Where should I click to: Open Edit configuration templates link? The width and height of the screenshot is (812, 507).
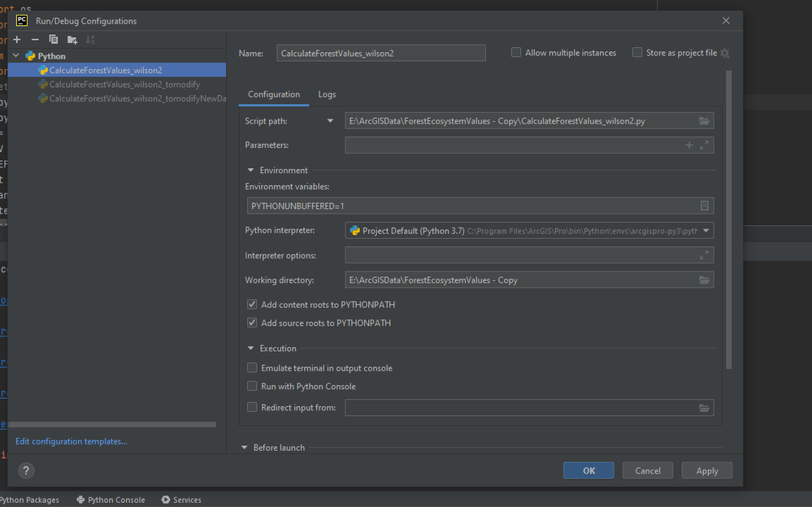click(72, 441)
